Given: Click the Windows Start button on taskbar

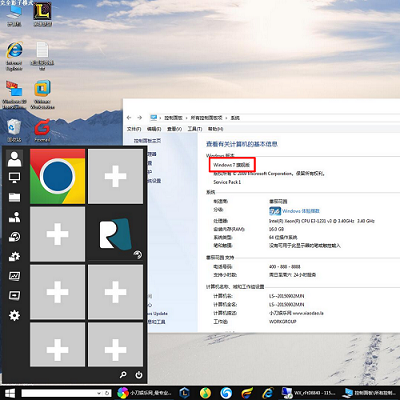Looking at the screenshot, I should pos(10,393).
